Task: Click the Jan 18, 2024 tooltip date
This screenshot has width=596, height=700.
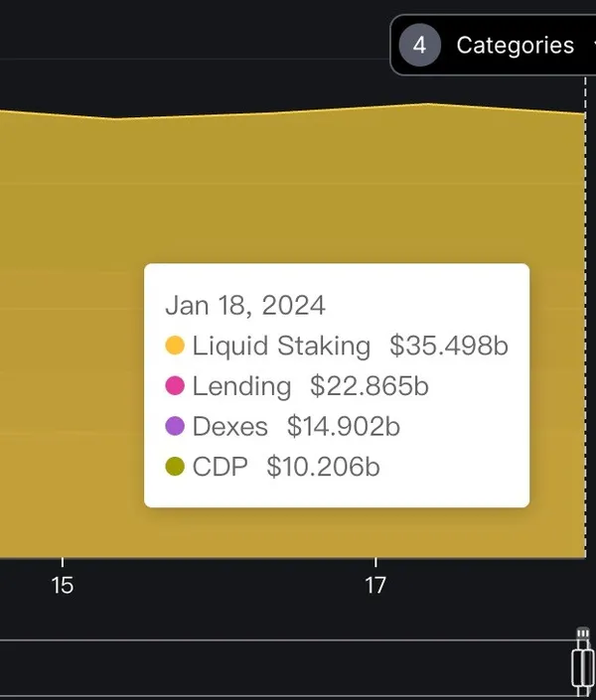Action: click(245, 305)
